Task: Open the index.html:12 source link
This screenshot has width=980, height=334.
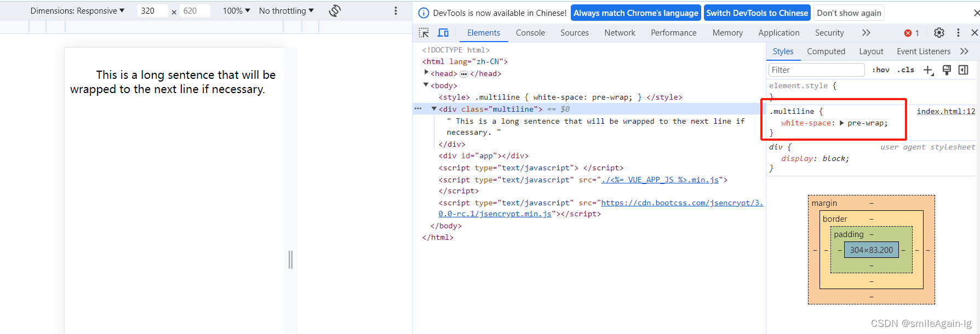Action: point(945,111)
